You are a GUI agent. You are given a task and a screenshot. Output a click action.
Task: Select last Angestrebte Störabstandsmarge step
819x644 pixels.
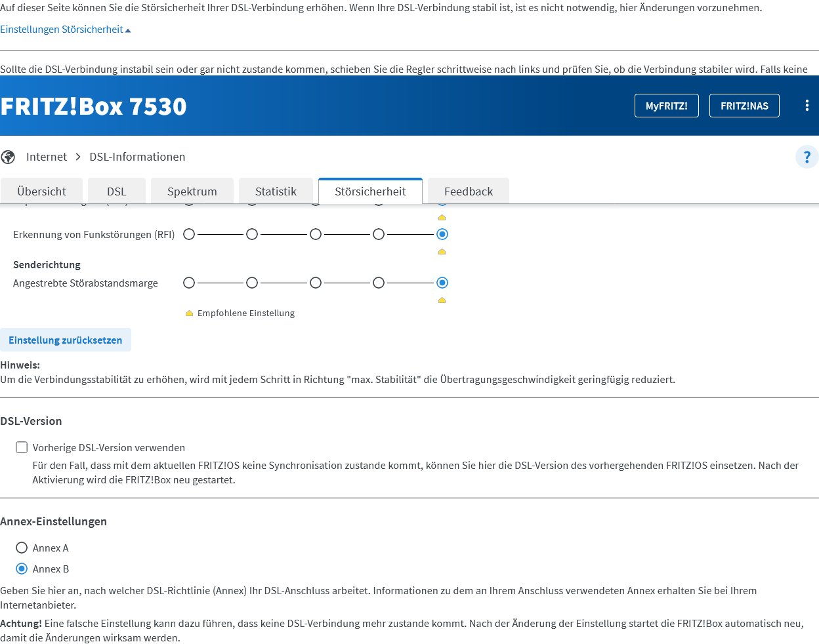pos(442,283)
